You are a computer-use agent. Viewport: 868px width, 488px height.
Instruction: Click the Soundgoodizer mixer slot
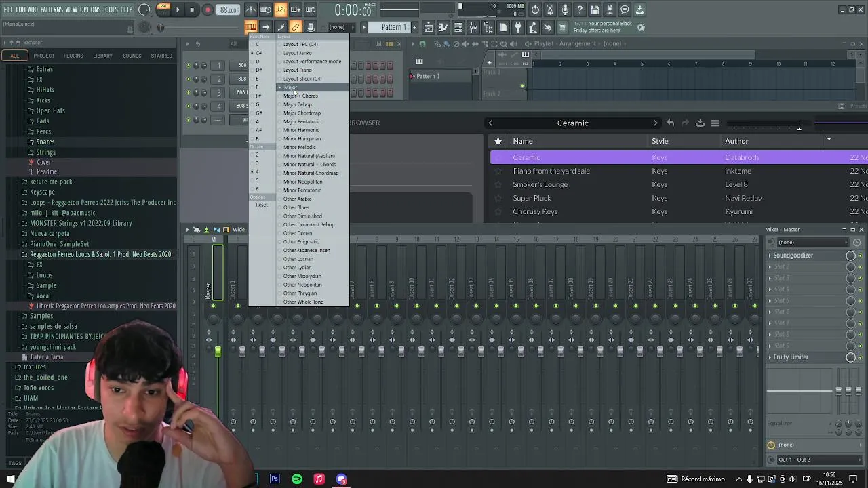(793, 256)
